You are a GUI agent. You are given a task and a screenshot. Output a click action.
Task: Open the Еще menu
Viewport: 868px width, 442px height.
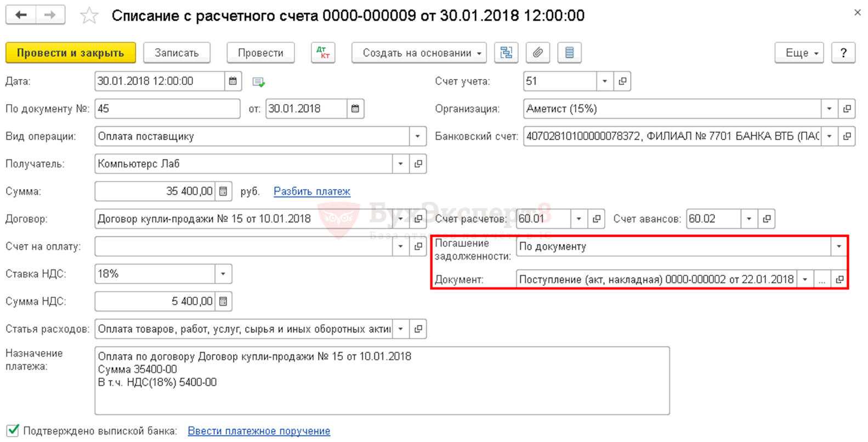(x=799, y=53)
